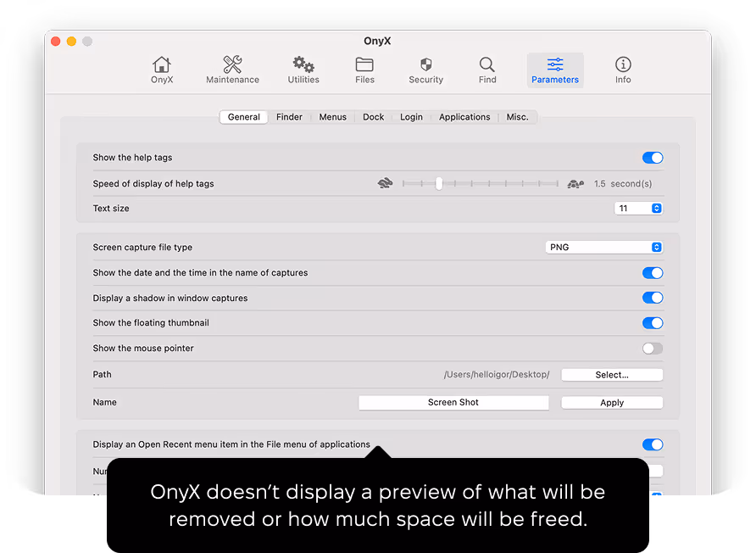The image size is (756, 553).
Task: Toggle shadow in window captures
Action: coord(653,298)
